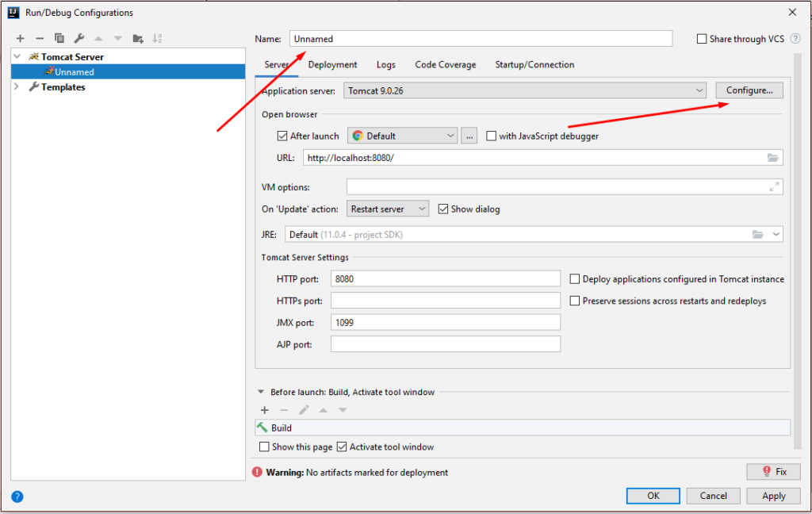
Task: Click the browser ellipsis button
Action: (469, 136)
